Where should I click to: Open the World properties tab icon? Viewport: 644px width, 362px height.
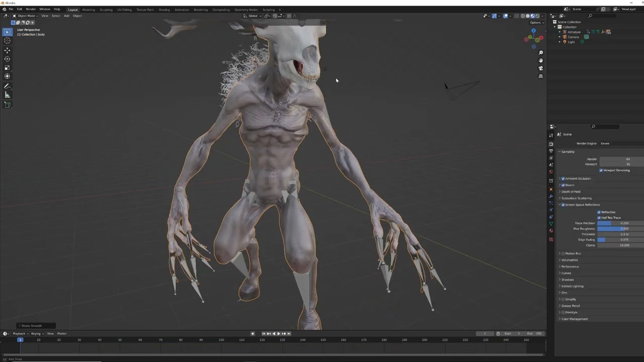(x=551, y=172)
